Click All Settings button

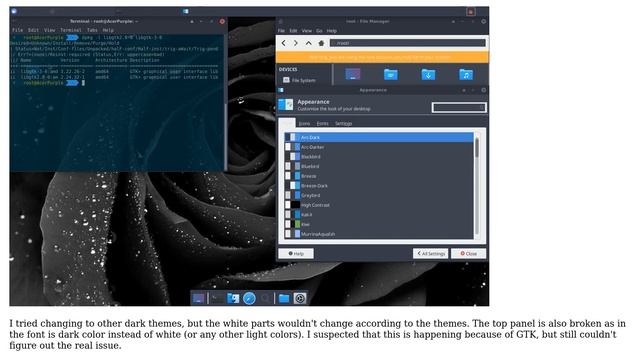430,253
